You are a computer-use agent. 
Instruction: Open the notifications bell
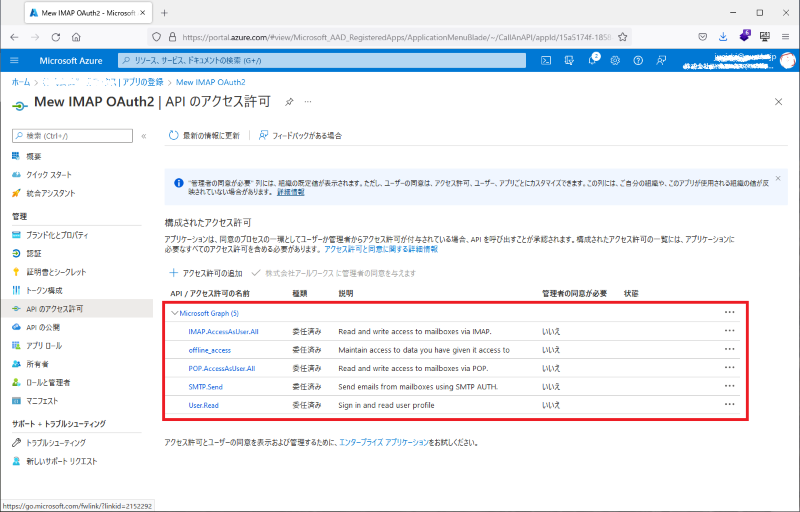592,60
